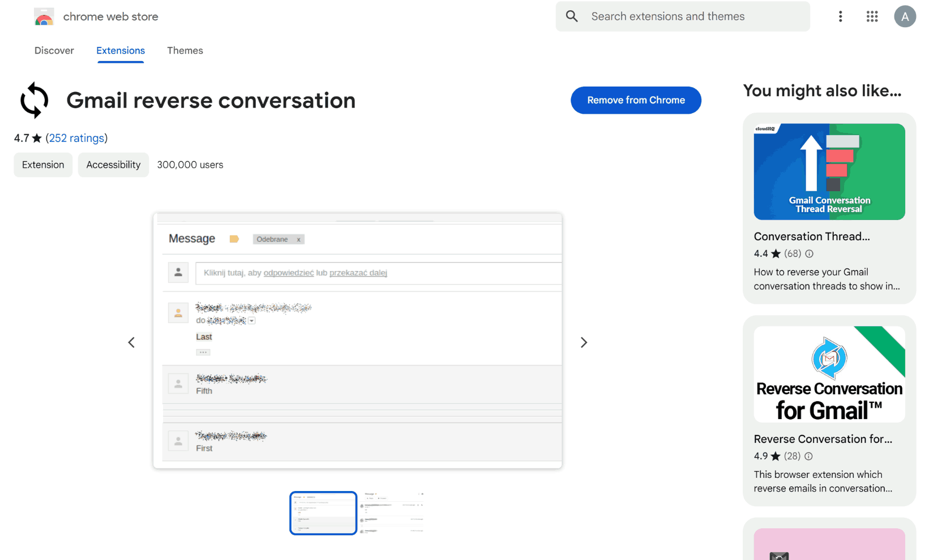Click the star icon next to the 4.7 rating
929x560 pixels.
pos(37,138)
